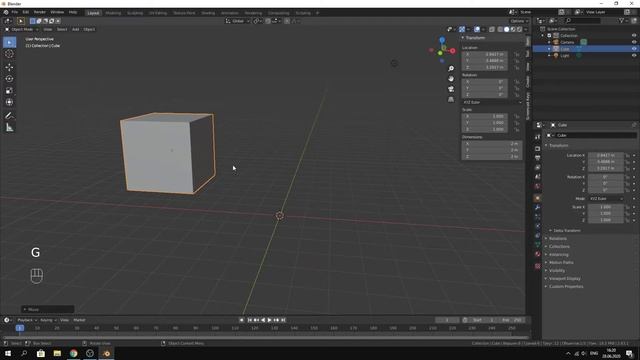This screenshot has width=640, height=360.
Task: Open the Render properties tab icon
Action: click(x=538, y=149)
